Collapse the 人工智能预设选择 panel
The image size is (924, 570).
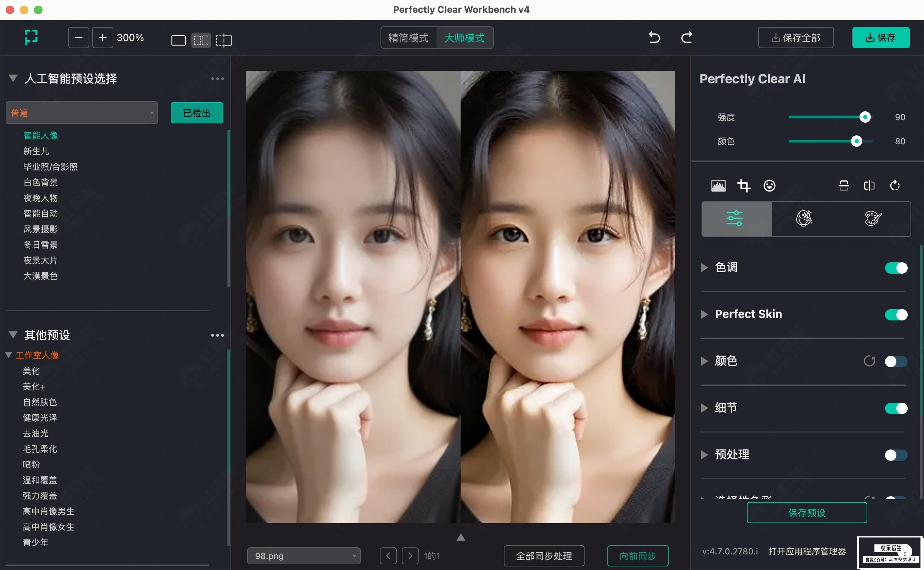pos(13,78)
